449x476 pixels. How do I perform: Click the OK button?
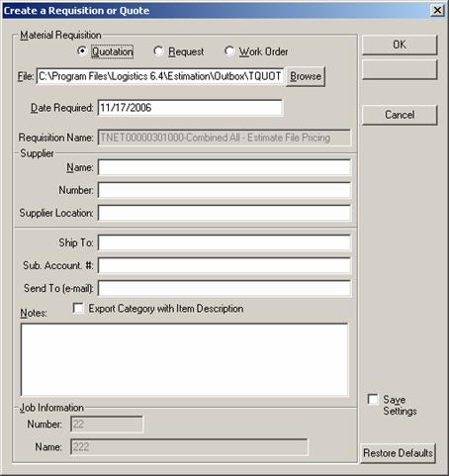coord(400,45)
